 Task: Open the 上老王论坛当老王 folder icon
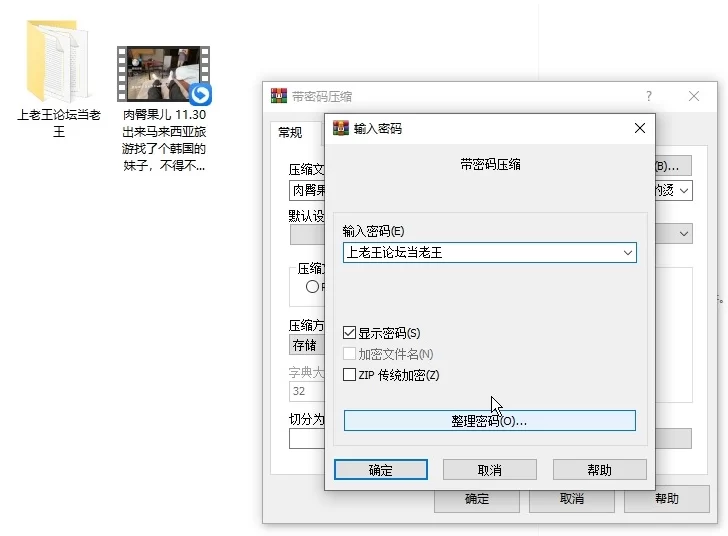coord(58,61)
